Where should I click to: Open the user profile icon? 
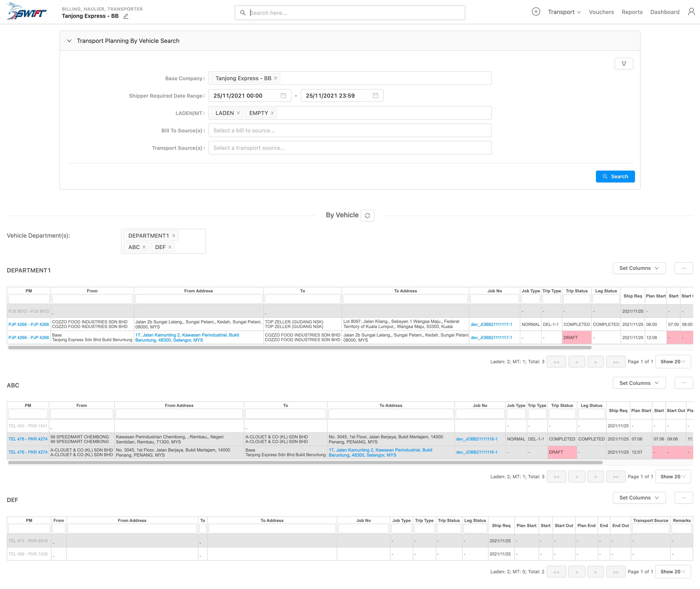click(691, 12)
